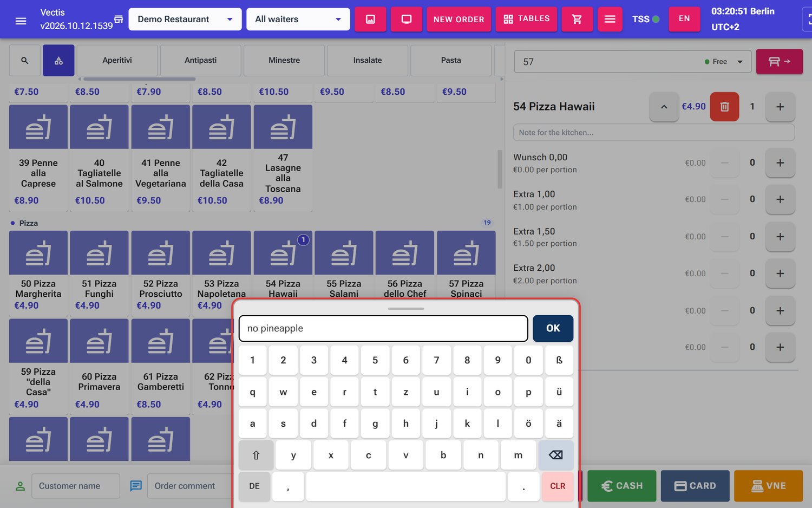Pay with the VNE button
This screenshot has height=508, width=812.
pyautogui.click(x=768, y=486)
